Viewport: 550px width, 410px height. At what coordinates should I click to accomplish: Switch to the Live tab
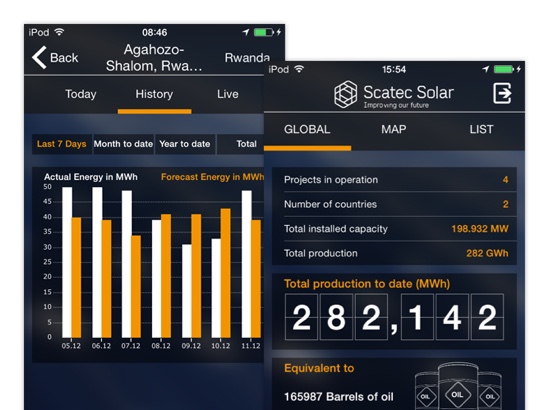click(228, 94)
